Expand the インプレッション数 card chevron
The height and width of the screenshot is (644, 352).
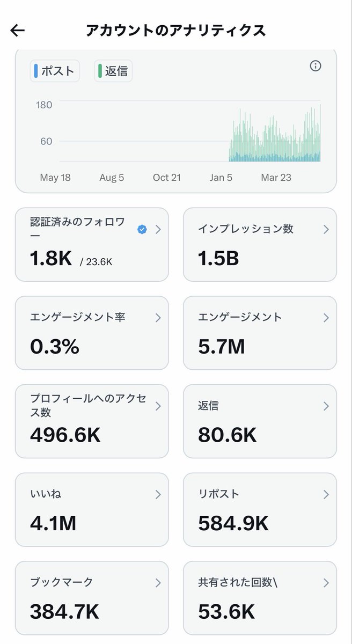click(326, 230)
